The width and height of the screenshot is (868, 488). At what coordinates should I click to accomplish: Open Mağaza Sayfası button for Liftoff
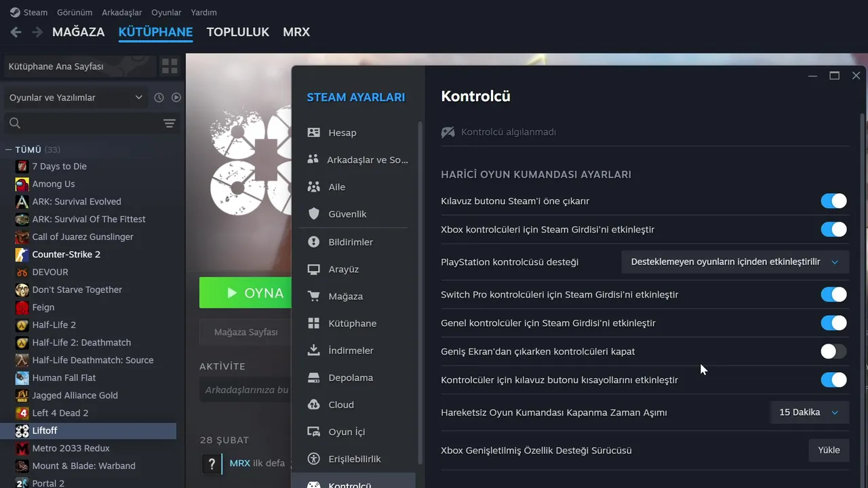[245, 332]
